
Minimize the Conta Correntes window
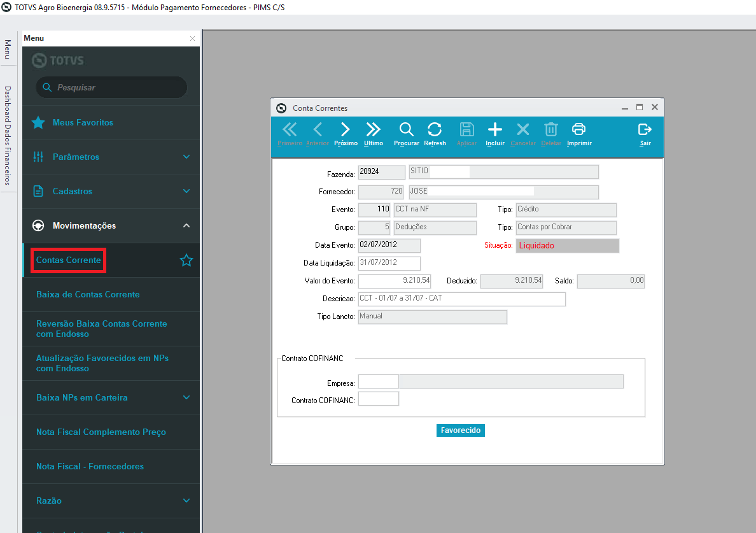(x=625, y=108)
